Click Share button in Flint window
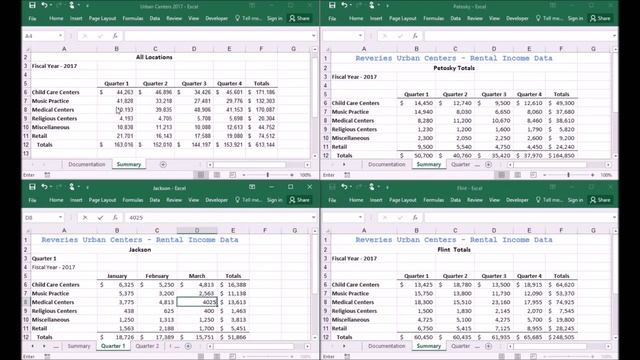The height and width of the screenshot is (360, 640). pyautogui.click(x=600, y=200)
